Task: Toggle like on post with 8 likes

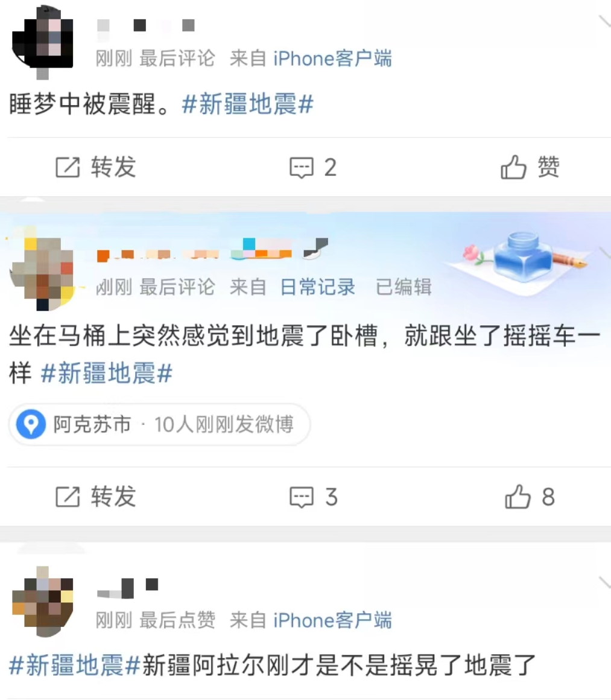Action: point(530,497)
